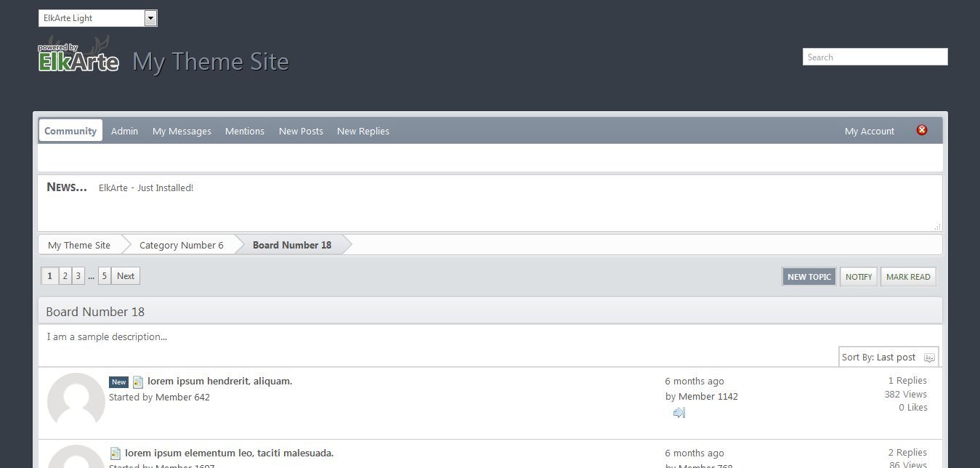Click the Board Number 18 heading
Screen dimensions: 980x468
tap(95, 312)
